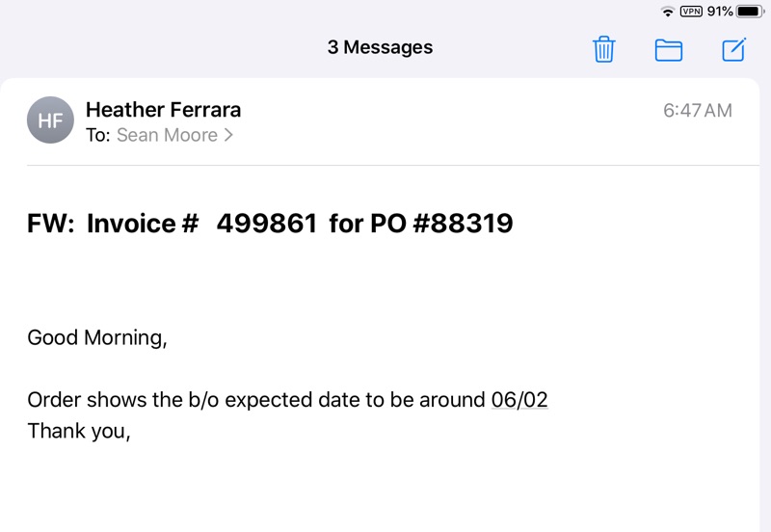Tap the Good Morning greeting text

coord(96,337)
